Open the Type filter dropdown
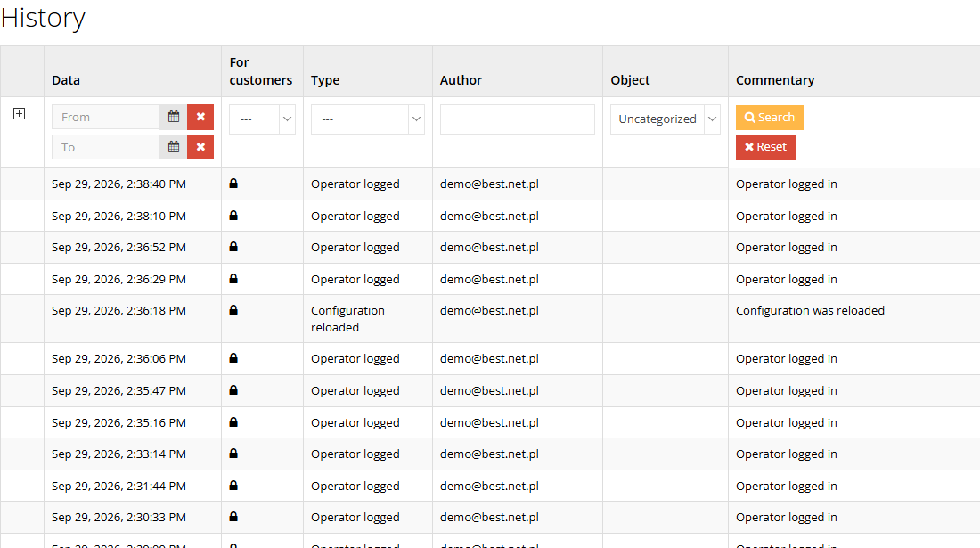The height and width of the screenshot is (548, 980). pos(367,119)
